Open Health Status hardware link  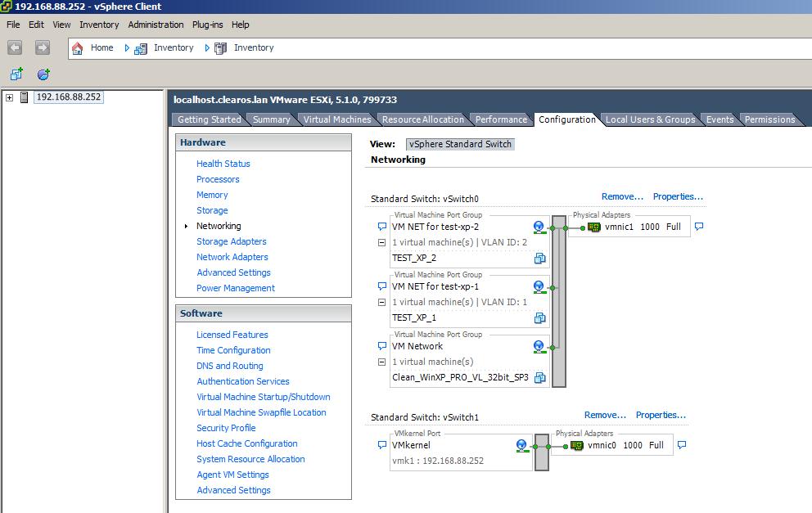coord(223,164)
